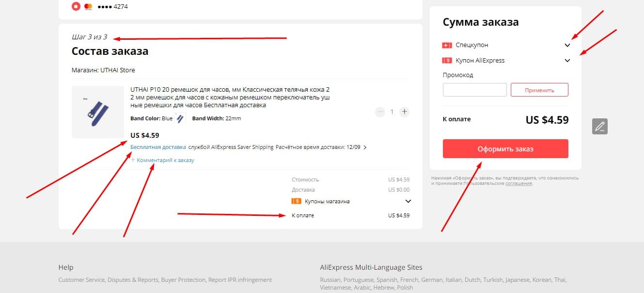Increase the item quantity with plus button

click(x=405, y=112)
